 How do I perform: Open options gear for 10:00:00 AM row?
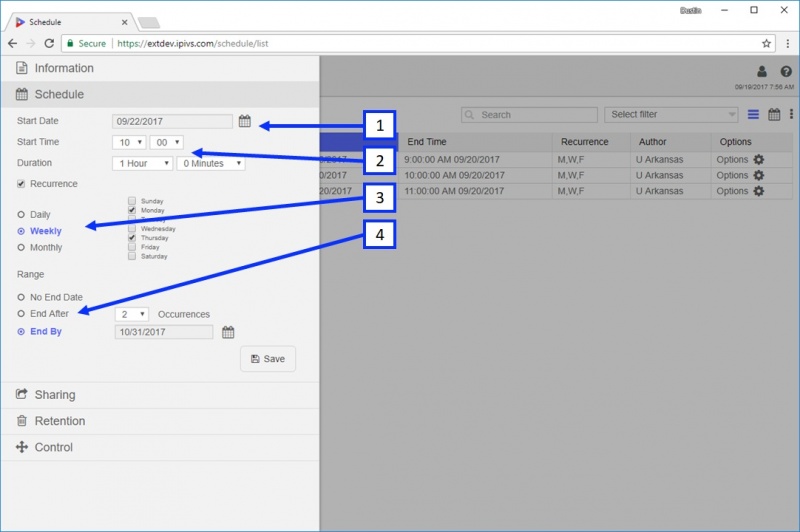coord(759,175)
